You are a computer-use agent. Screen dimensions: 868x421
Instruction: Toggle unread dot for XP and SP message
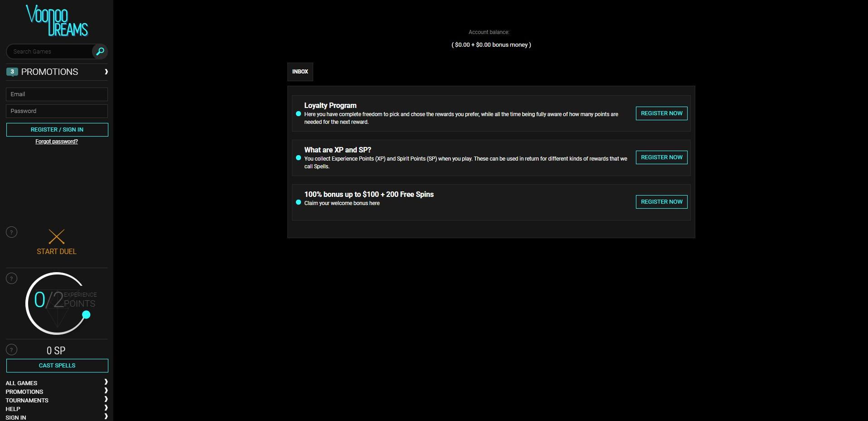tap(298, 158)
